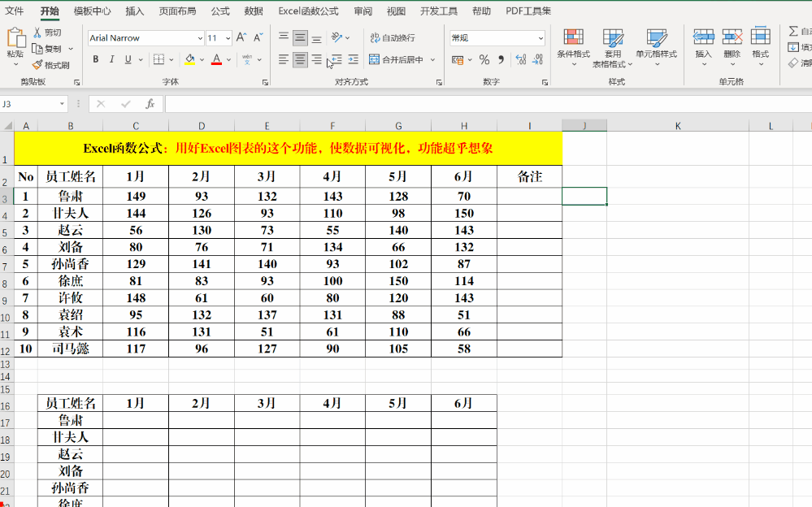
Task: Click the Name Box showing J3
Action: click(x=28, y=104)
